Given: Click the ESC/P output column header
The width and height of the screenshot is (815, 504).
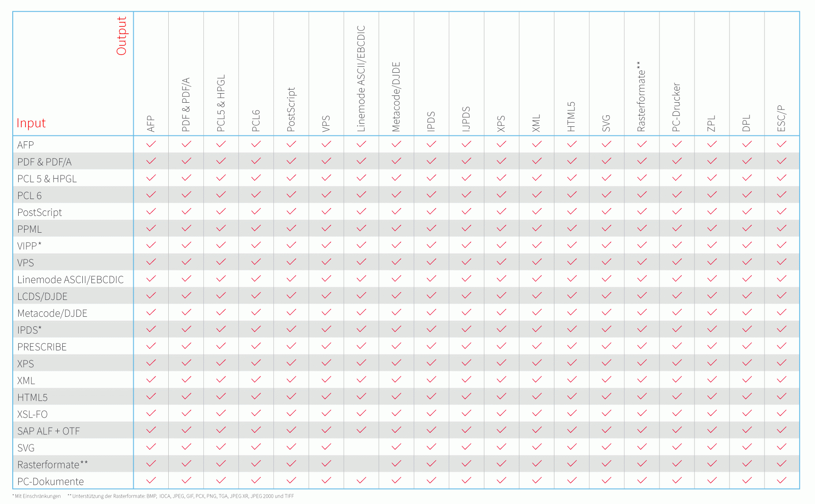Looking at the screenshot, I should [782, 119].
